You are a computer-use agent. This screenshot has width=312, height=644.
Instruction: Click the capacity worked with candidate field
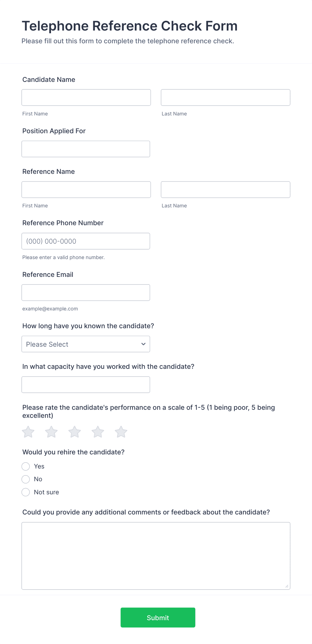click(86, 384)
